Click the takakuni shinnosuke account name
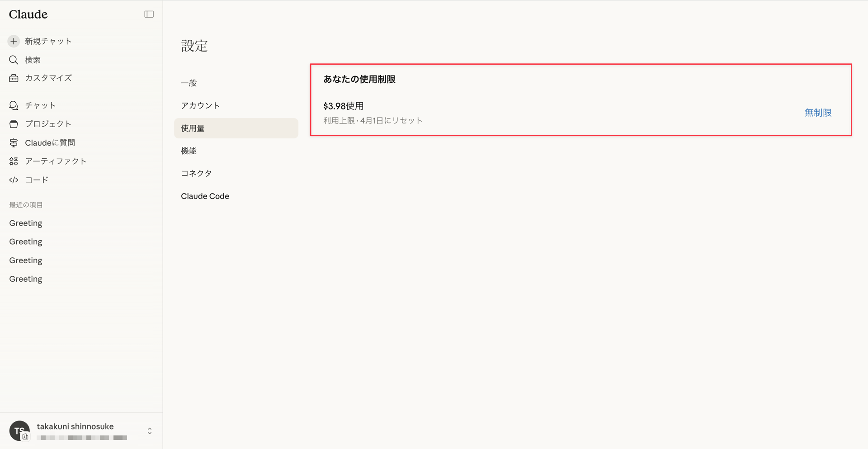Screen dimensions: 868x449 (x=75, y=426)
